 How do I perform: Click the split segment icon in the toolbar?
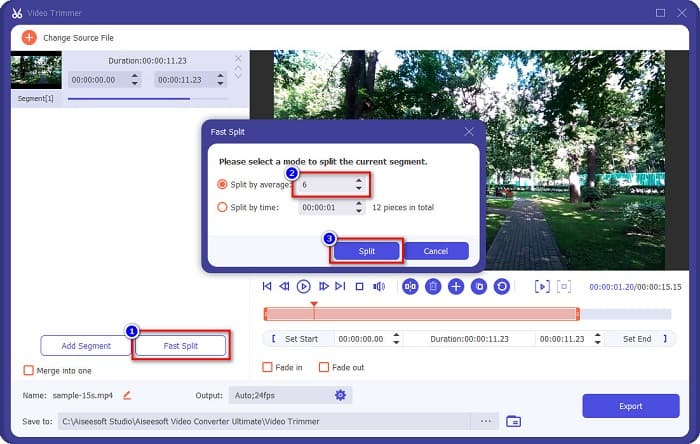[x=410, y=286]
